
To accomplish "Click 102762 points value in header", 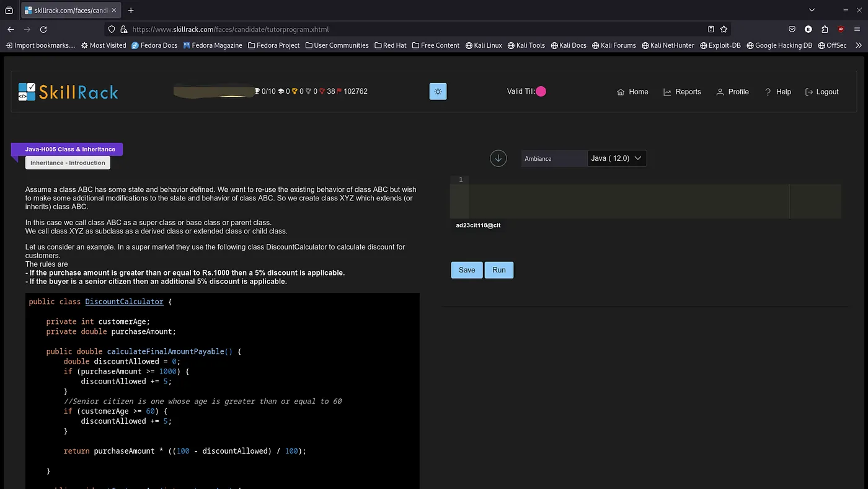I will tap(356, 91).
